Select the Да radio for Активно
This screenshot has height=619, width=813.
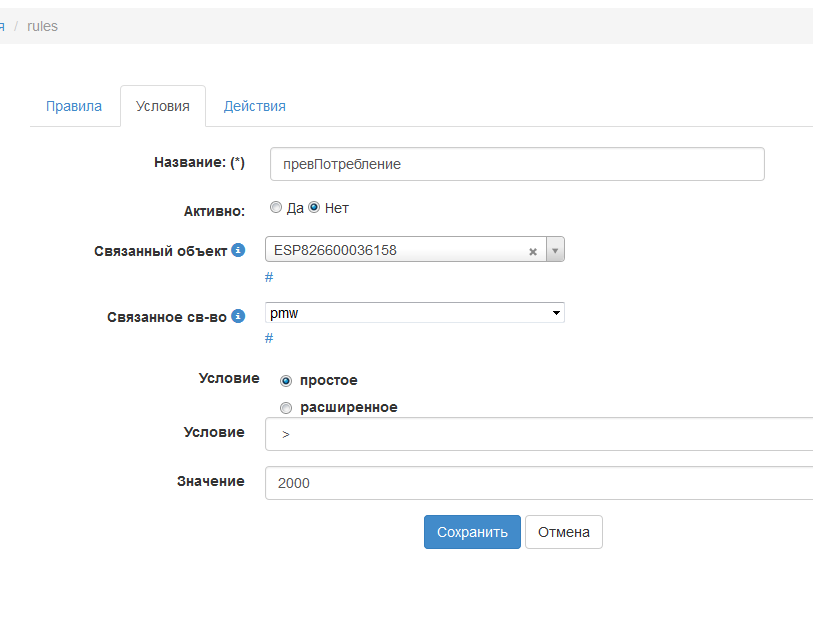(276, 208)
